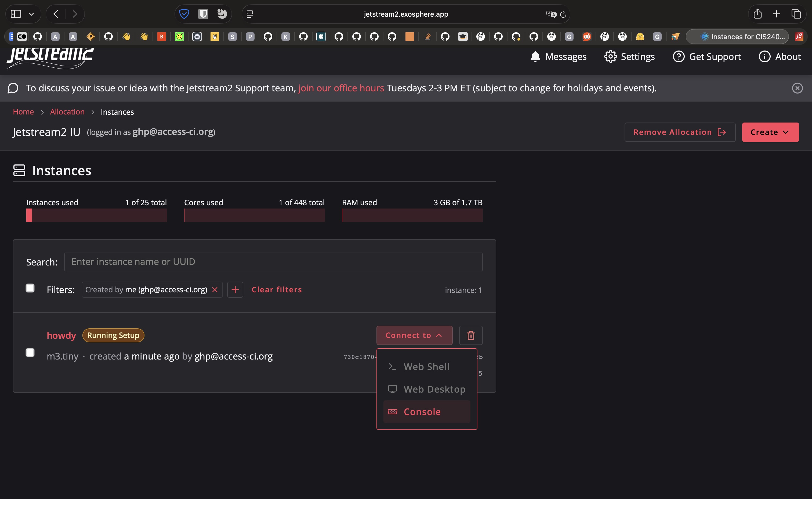Check the select-all checkbox next to Filters
Screen dimensions: 812x510
30,288
